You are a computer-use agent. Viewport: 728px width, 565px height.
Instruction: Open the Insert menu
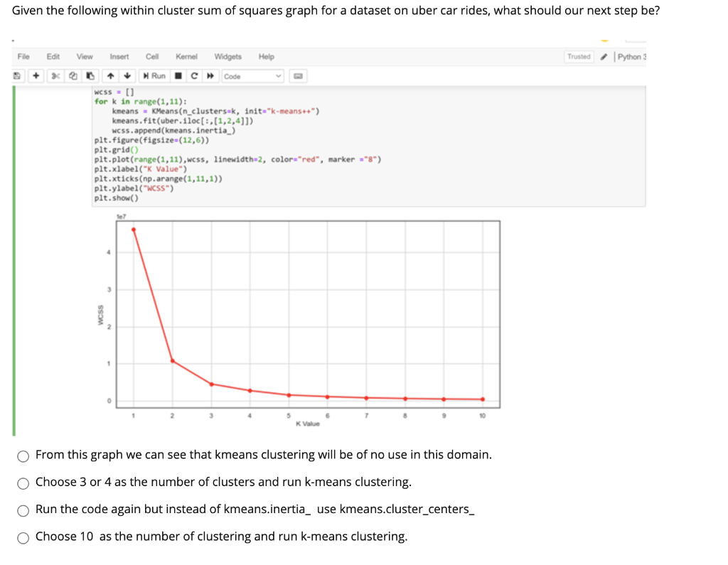[119, 57]
